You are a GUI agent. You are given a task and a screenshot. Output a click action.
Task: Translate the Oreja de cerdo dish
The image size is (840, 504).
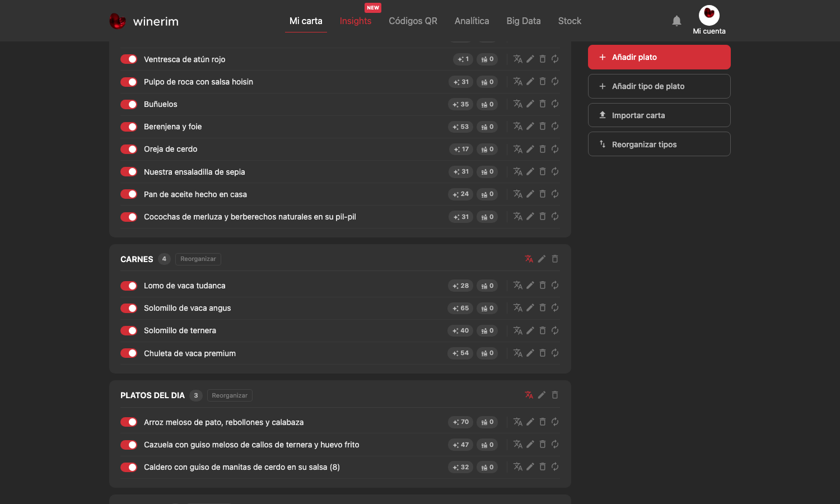click(518, 149)
